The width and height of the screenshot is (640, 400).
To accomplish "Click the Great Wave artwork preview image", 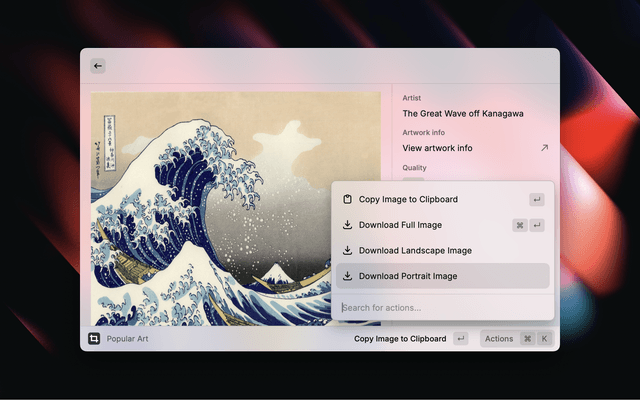I will coord(210,200).
